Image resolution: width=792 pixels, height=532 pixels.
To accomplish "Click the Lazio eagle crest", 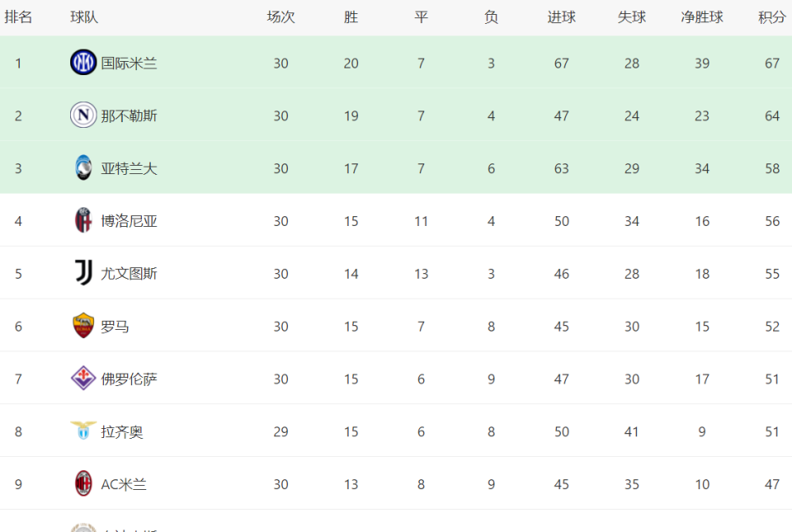I will 83,431.
